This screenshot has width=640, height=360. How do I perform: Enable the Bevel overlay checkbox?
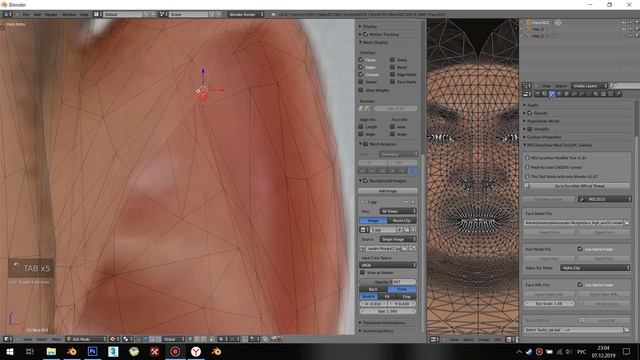click(x=392, y=67)
